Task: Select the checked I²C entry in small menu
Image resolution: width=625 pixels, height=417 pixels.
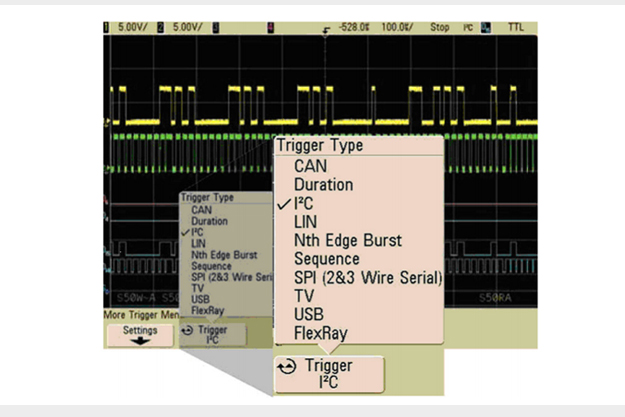Action: 197,231
